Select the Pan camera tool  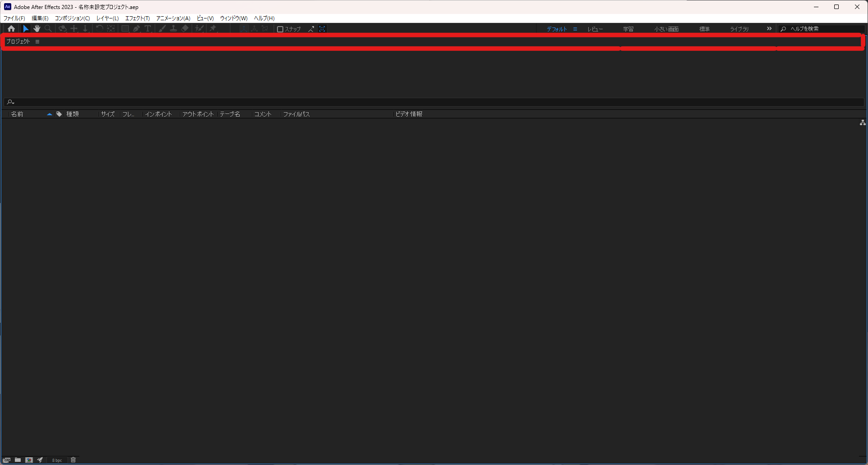[74, 29]
